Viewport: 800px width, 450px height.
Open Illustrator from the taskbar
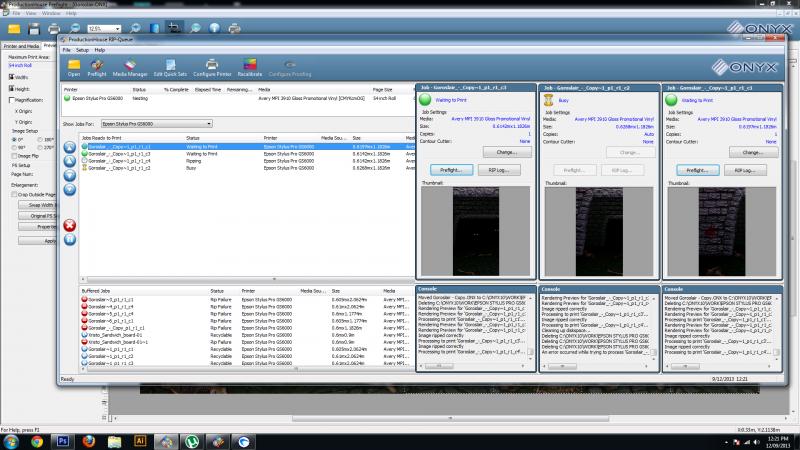click(140, 441)
